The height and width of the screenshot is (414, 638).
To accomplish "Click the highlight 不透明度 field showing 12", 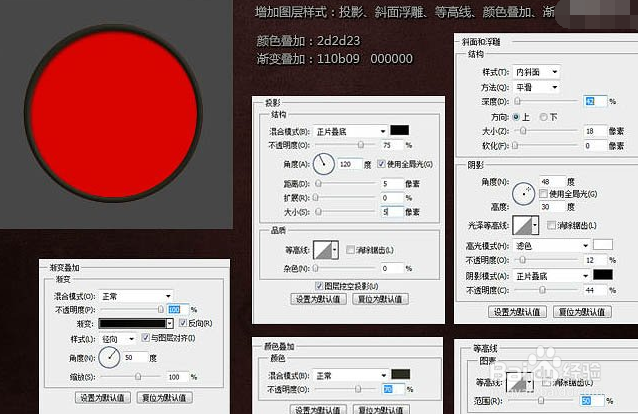I will pos(595,260).
